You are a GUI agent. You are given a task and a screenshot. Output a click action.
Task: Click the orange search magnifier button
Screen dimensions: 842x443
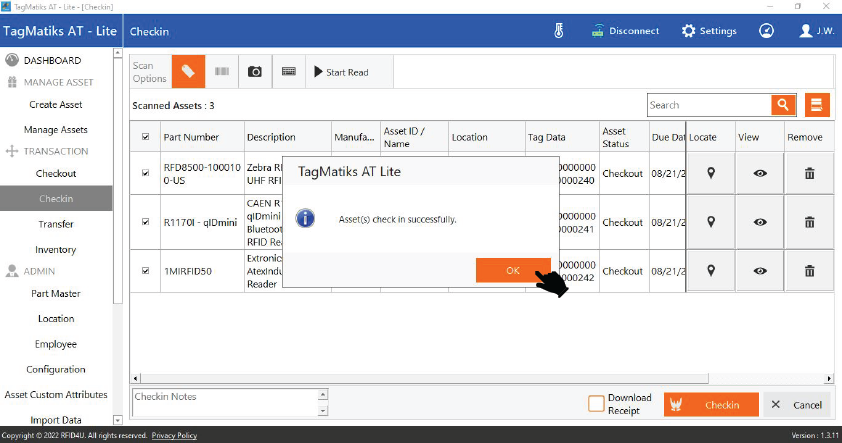coord(783,105)
